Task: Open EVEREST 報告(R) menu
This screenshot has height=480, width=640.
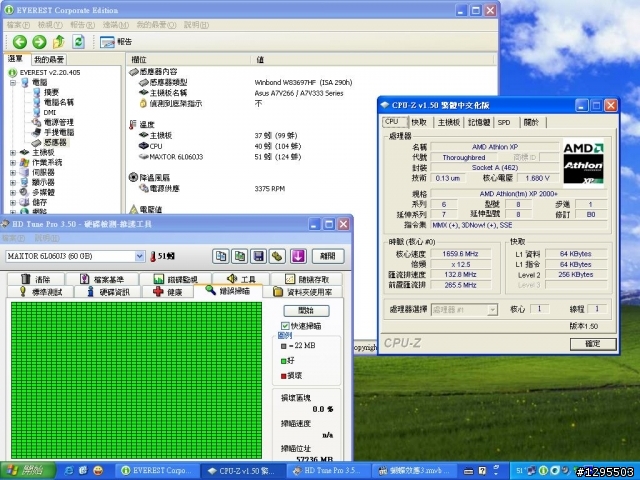Action: pyautogui.click(x=82, y=25)
